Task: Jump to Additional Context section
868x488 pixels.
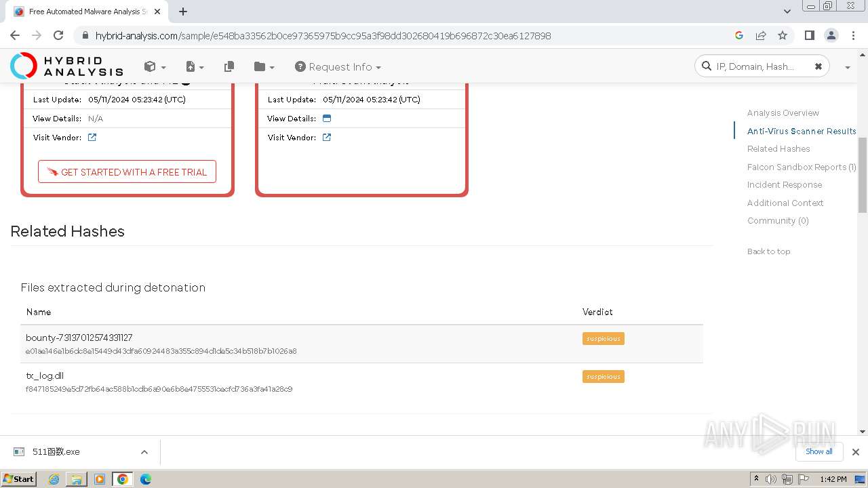Action: [785, 203]
